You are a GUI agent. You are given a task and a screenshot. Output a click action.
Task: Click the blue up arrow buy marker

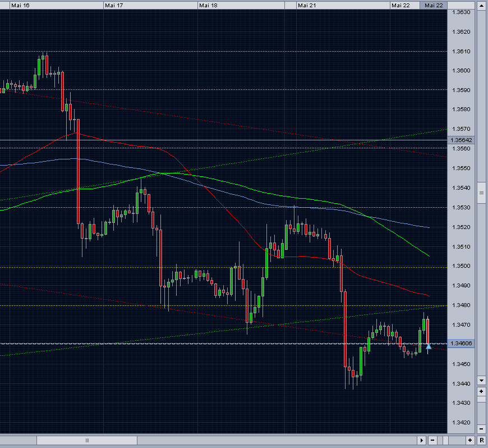click(x=429, y=348)
